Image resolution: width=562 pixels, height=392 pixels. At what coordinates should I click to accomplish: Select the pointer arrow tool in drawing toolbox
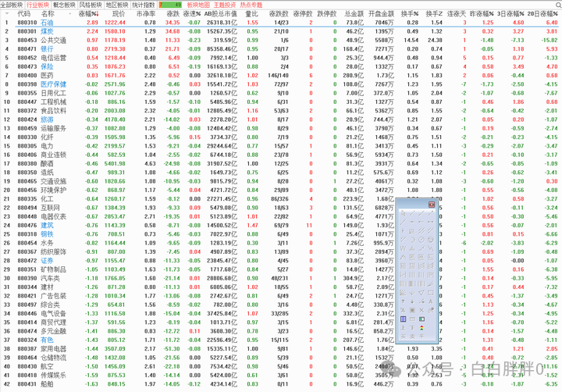point(403,213)
